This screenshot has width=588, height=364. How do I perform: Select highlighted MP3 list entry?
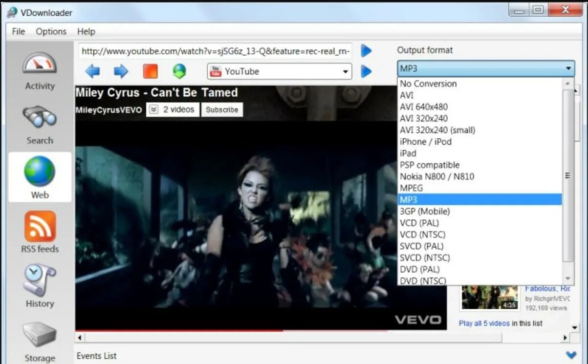pos(479,199)
